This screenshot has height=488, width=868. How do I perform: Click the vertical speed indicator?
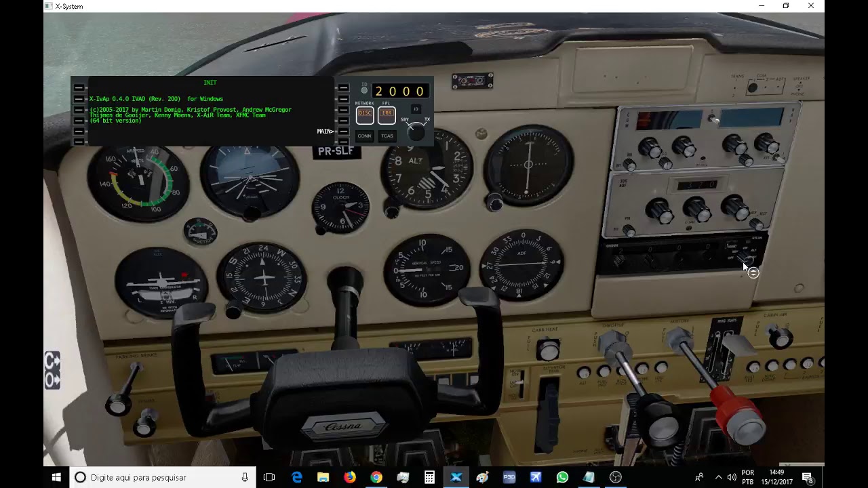click(x=427, y=268)
